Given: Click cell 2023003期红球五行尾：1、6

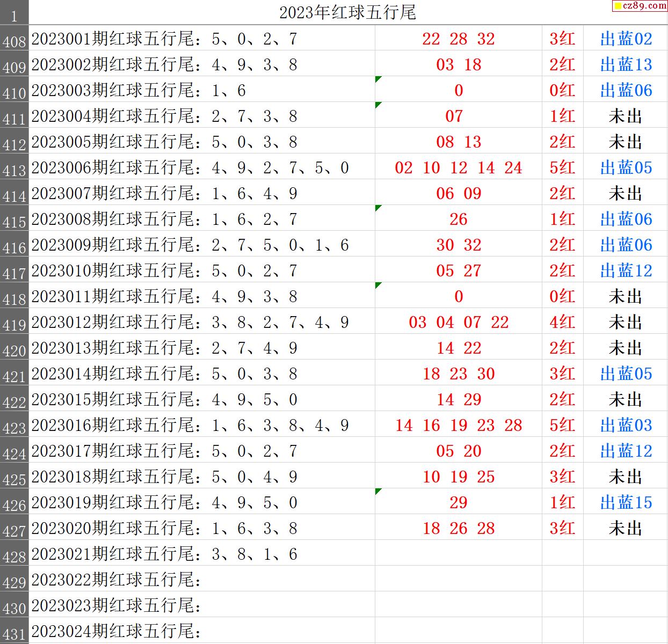Looking at the screenshot, I should [202, 90].
